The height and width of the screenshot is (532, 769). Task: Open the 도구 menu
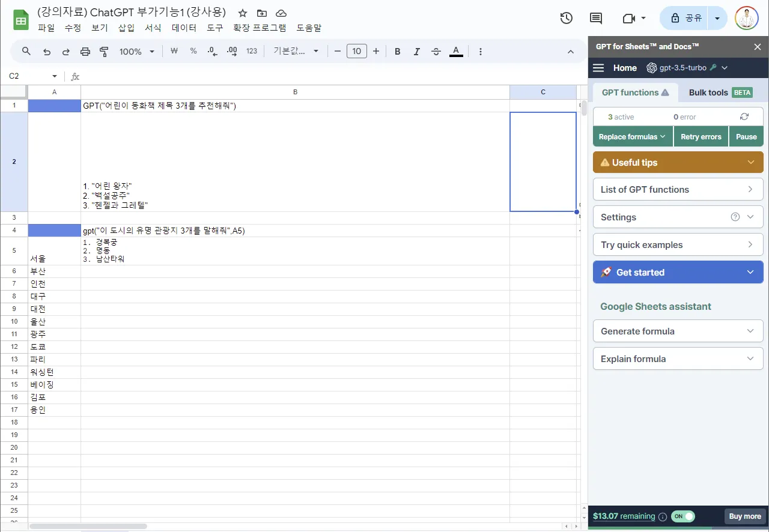pyautogui.click(x=215, y=28)
